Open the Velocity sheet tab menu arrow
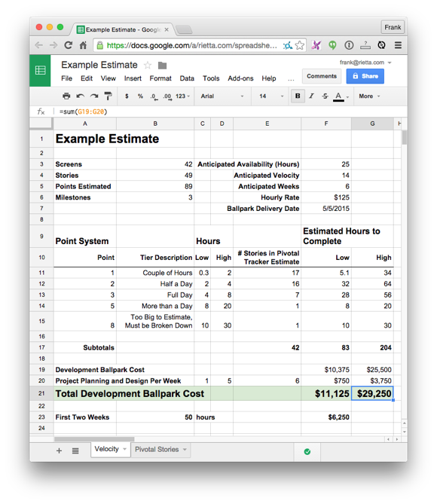The height and width of the screenshot is (504, 437). [125, 449]
